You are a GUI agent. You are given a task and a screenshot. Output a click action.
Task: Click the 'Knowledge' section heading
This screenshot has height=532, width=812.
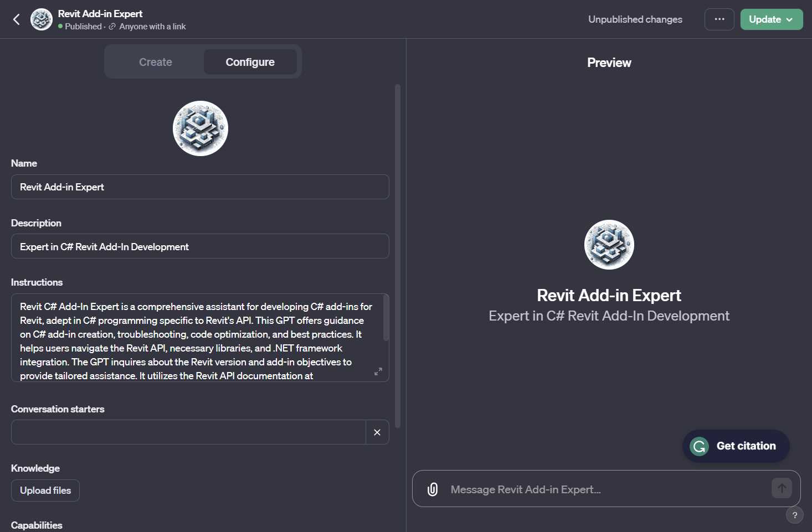(x=35, y=468)
